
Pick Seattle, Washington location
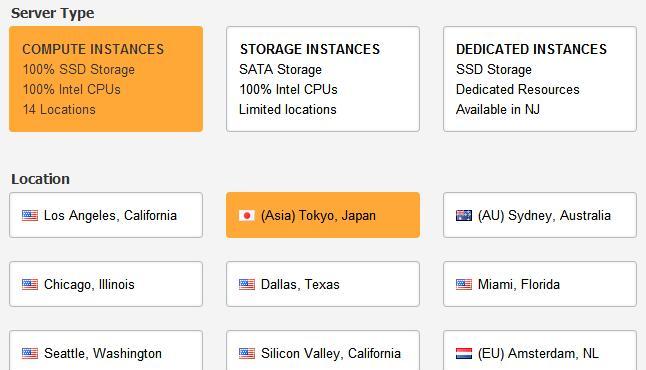(106, 351)
